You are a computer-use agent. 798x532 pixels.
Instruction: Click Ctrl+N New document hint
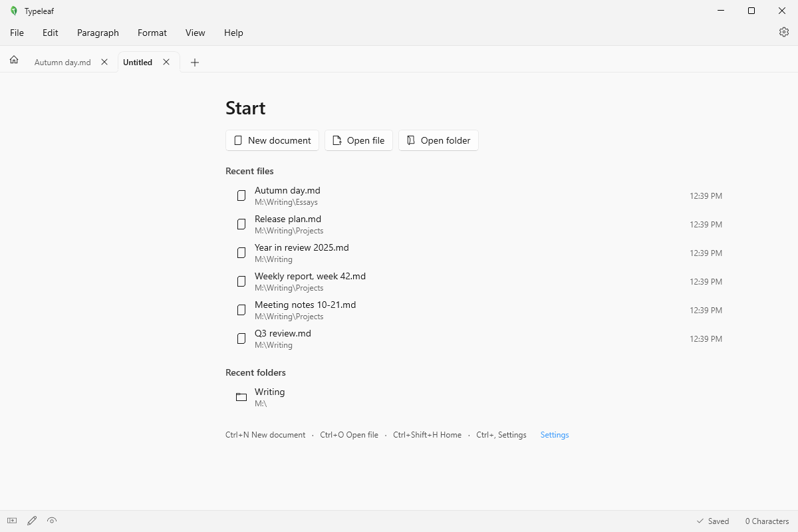[265, 435]
